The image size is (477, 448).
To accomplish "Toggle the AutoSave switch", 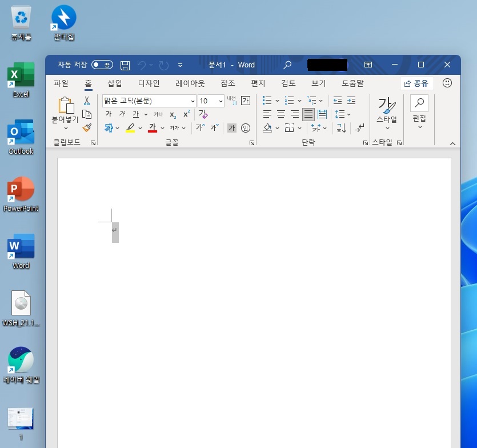I will pos(102,65).
